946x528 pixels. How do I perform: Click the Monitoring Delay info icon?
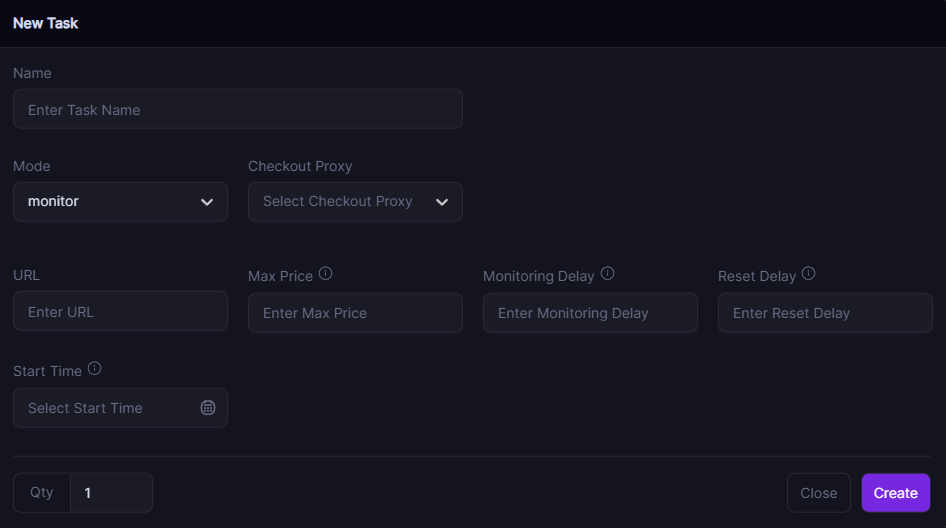(x=607, y=274)
